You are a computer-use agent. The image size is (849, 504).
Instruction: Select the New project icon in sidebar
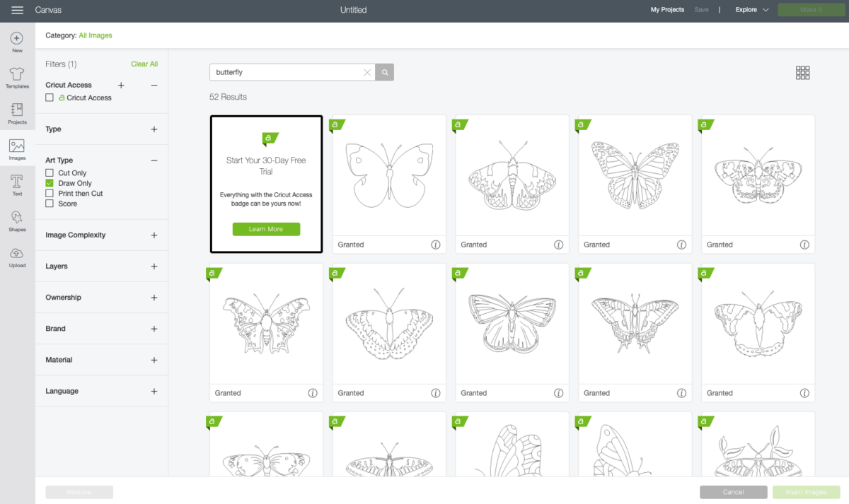[17, 42]
